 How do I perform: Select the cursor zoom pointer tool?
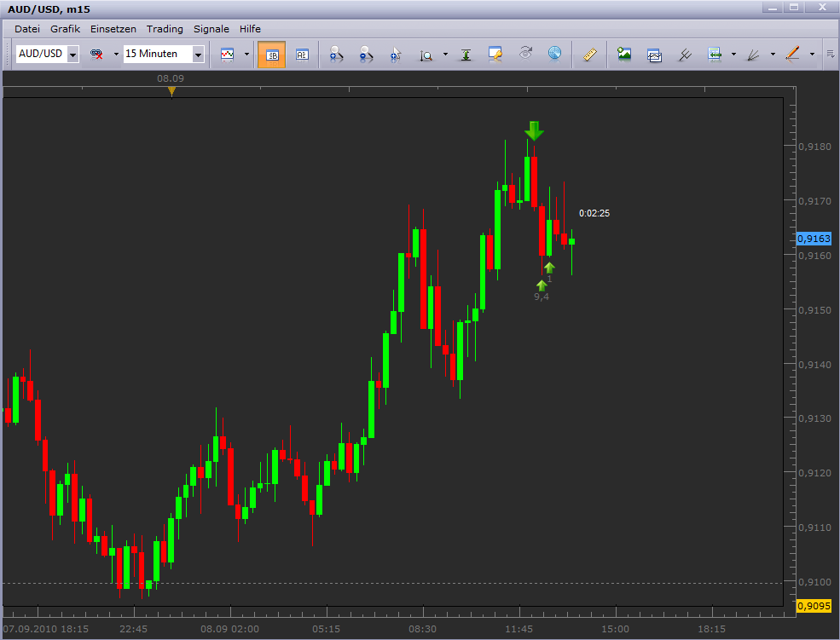tap(396, 54)
